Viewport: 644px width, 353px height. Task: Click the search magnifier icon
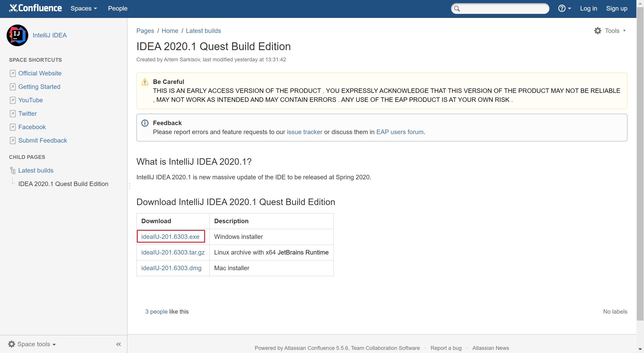tap(457, 9)
